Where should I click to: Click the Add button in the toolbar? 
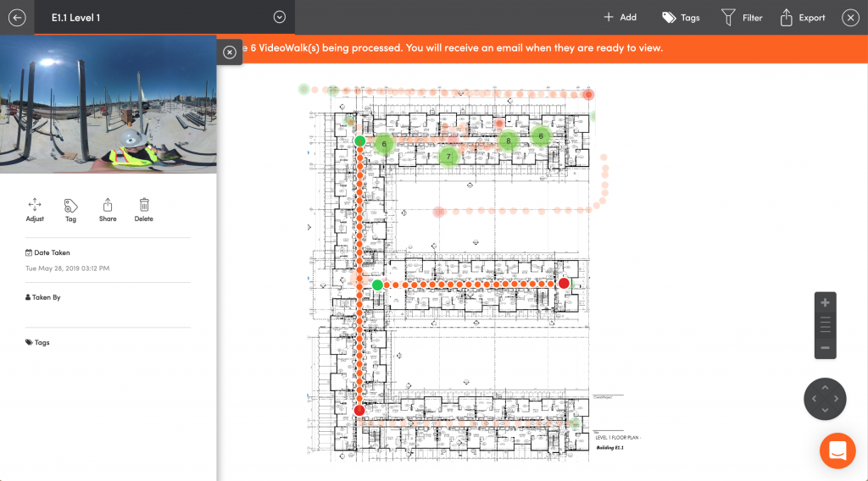[620, 17]
